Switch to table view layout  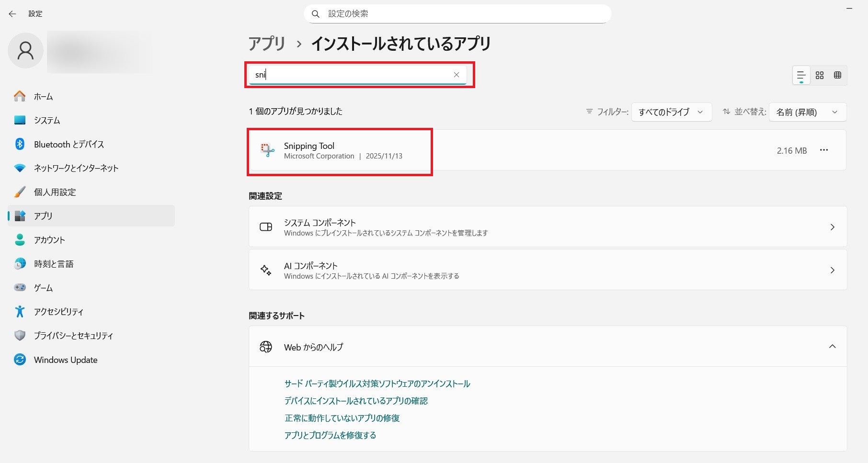pyautogui.click(x=837, y=75)
